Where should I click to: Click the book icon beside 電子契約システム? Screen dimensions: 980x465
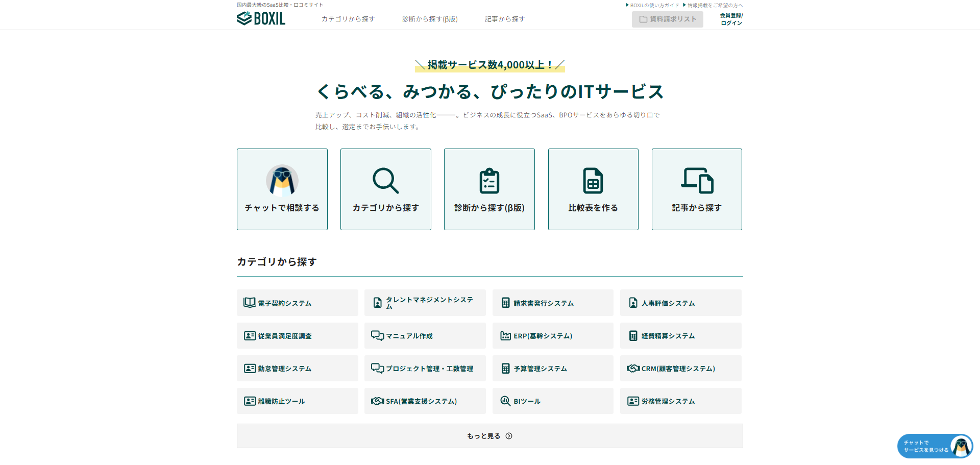click(249, 302)
